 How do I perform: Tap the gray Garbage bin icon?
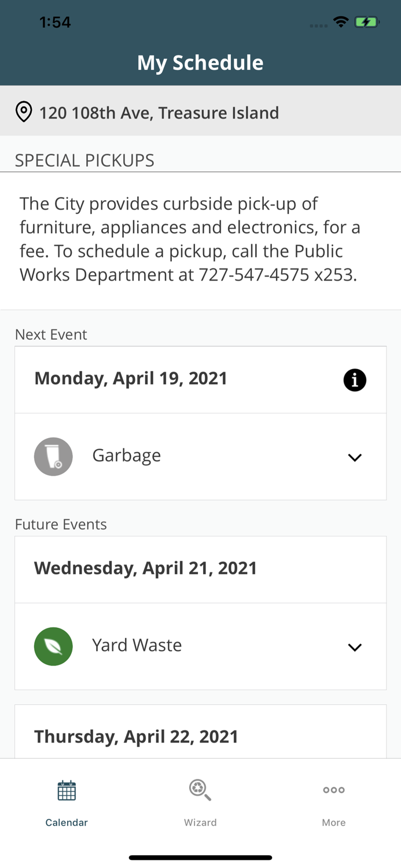tap(53, 457)
